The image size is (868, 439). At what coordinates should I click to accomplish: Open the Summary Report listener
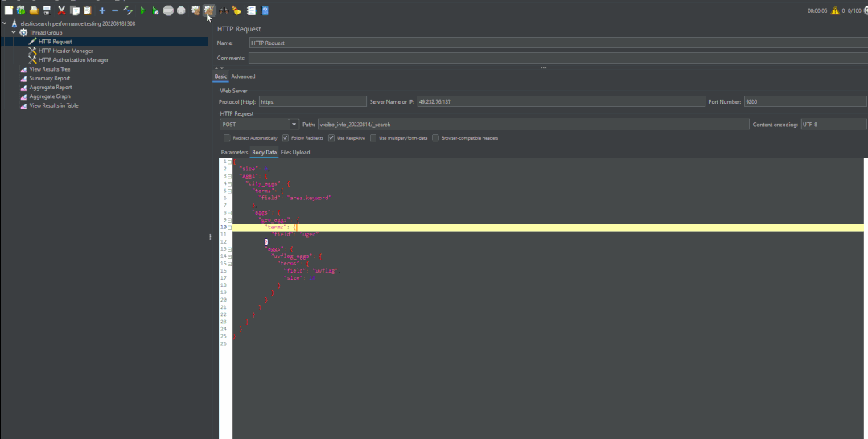[50, 78]
